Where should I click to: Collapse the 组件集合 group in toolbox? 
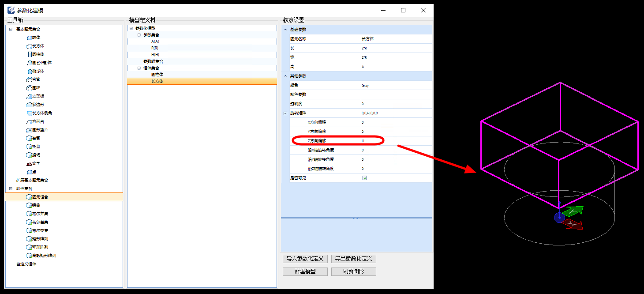(x=11, y=188)
